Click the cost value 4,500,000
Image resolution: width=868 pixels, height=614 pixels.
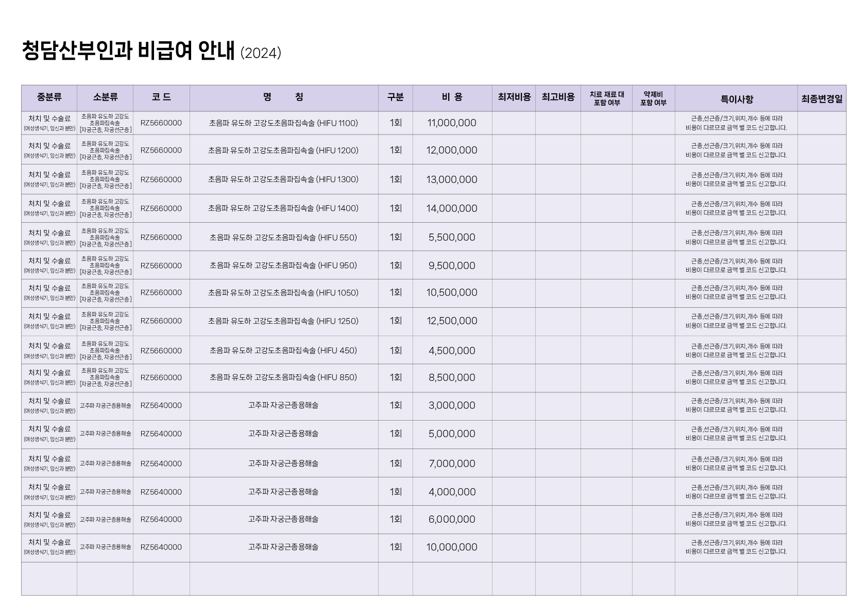tap(452, 351)
